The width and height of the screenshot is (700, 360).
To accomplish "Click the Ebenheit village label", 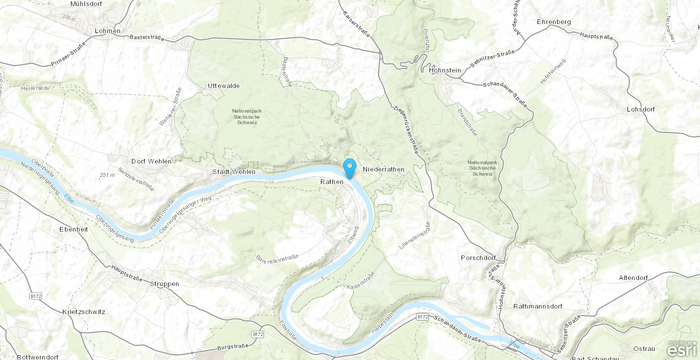I will click(x=74, y=229).
